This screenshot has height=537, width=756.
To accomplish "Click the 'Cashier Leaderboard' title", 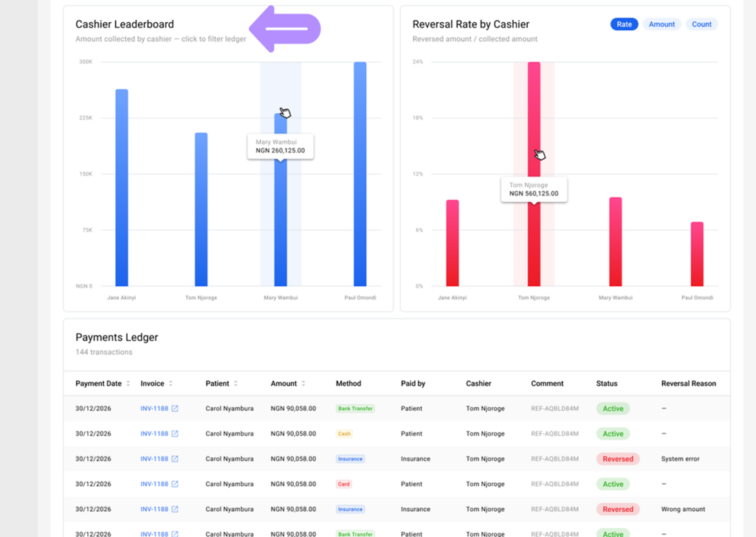I will [x=124, y=24].
